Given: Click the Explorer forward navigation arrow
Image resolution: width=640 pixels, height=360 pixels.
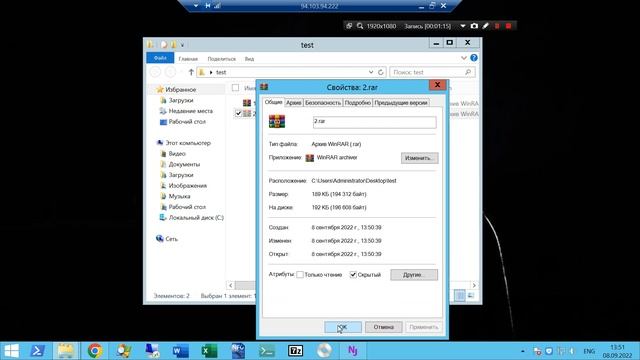Looking at the screenshot, I should click(x=170, y=72).
